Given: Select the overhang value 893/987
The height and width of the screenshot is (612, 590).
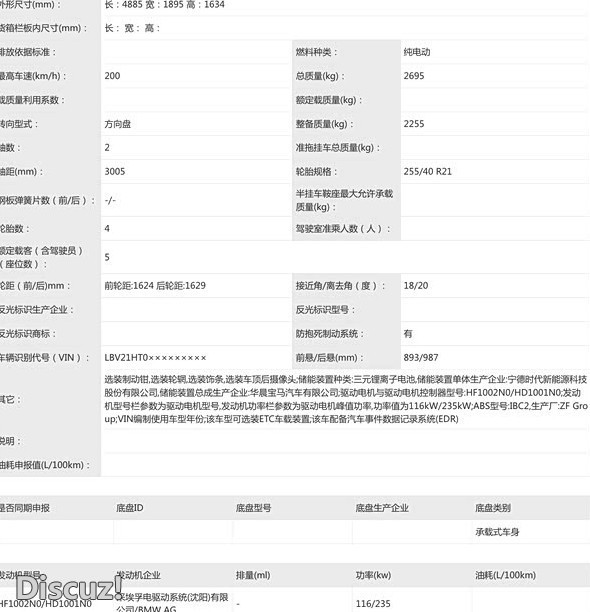Looking at the screenshot, I should pos(421,358).
